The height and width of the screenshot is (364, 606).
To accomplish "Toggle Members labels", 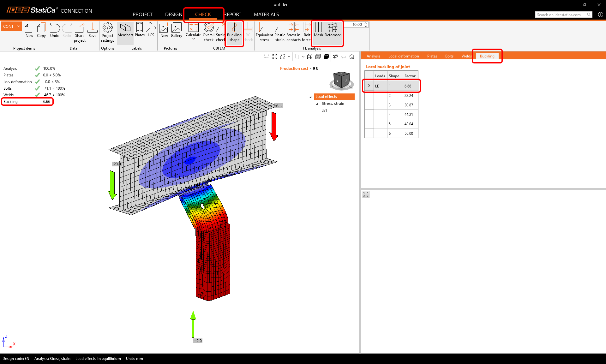I will pos(125,31).
